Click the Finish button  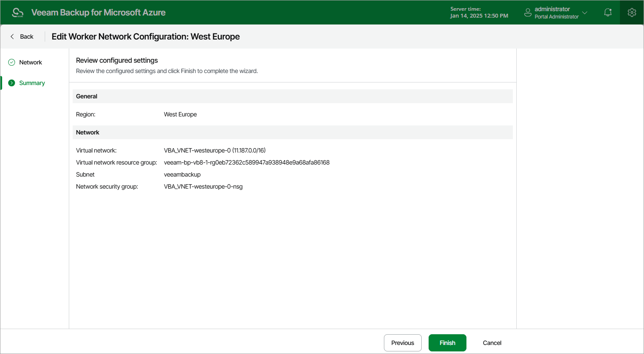click(448, 343)
